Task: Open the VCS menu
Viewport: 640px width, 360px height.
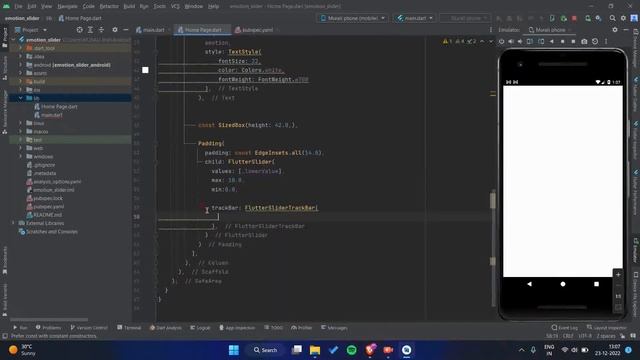Action: (175, 6)
